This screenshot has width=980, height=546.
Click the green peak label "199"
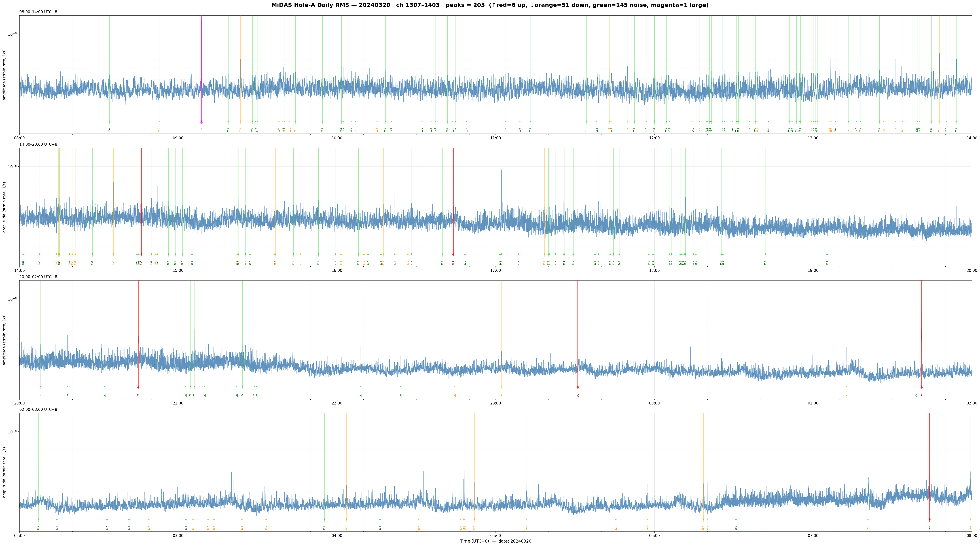[x=736, y=528]
